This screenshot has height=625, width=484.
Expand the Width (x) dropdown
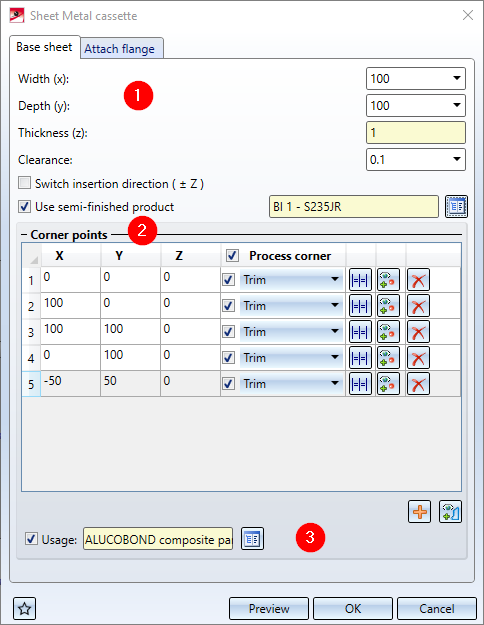click(457, 79)
